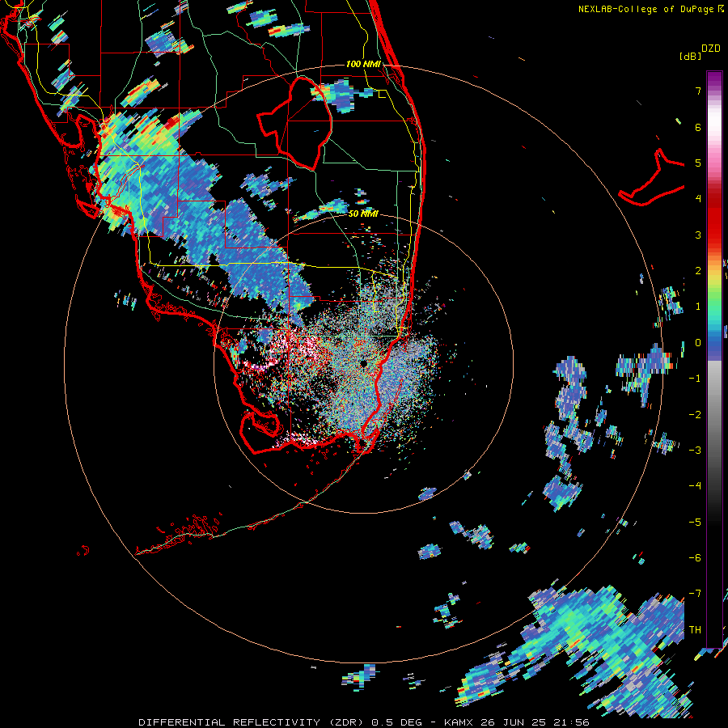Select the 100 NMI range ring label
This screenshot has width=728, height=728.
363,64
